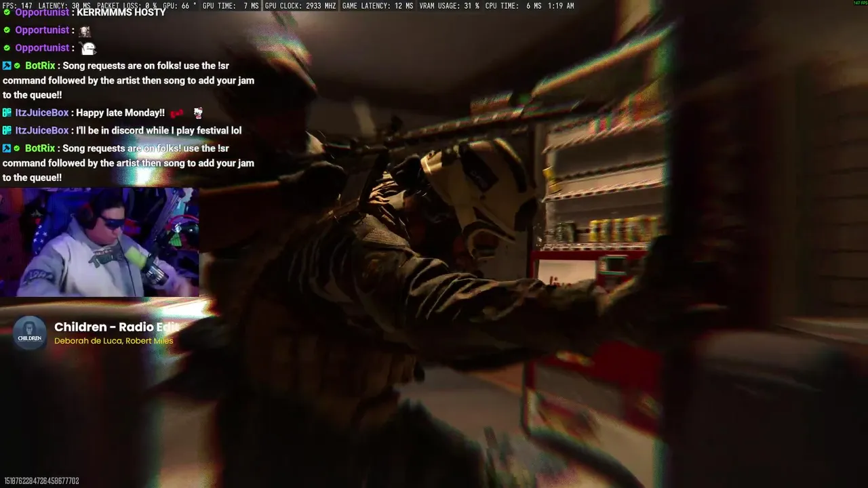Viewport: 868px width, 488px height.
Task: Click the long ID number at the bottom left
Action: [41, 481]
